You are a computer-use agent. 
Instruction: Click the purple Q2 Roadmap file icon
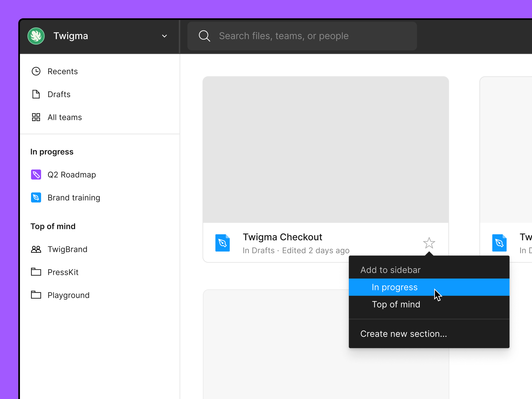(36, 175)
